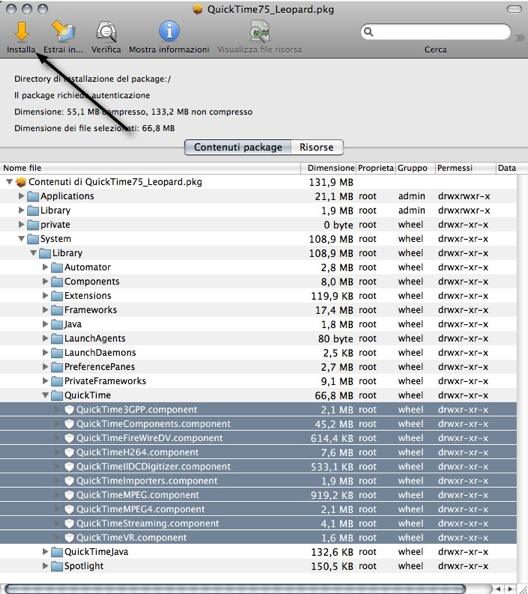Screen dimensions: 528x594
Task: Click the LaunchDaemons folder icon
Action: click(57, 353)
